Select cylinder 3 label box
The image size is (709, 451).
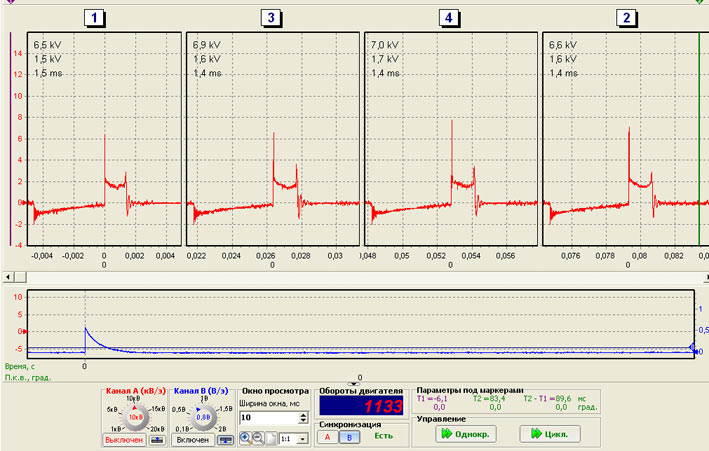point(271,18)
